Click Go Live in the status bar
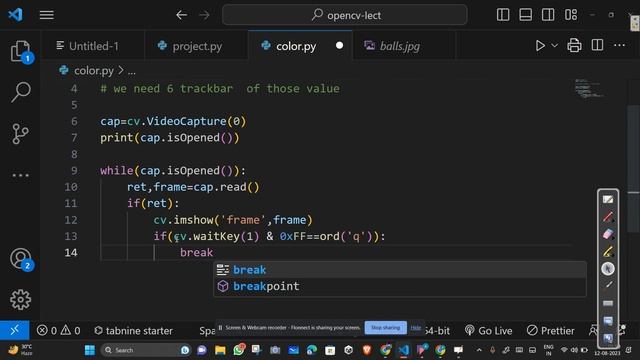Viewport: 640px width, 360px height. pos(489,330)
